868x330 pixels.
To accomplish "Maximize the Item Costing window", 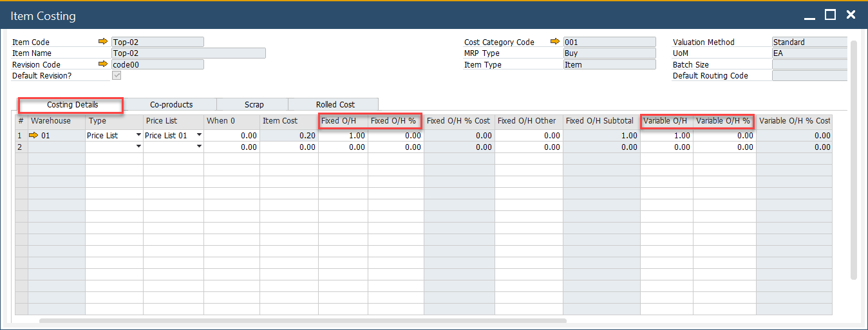I will click(830, 15).
